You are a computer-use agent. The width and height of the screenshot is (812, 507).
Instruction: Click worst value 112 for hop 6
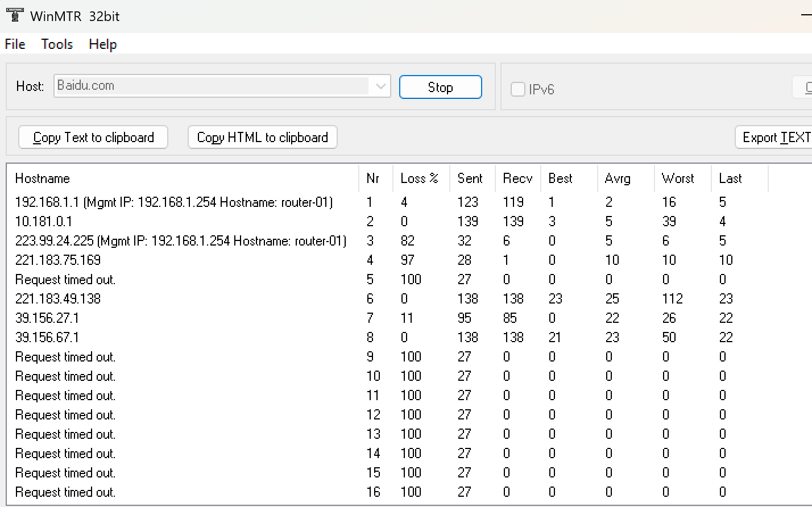(x=673, y=299)
